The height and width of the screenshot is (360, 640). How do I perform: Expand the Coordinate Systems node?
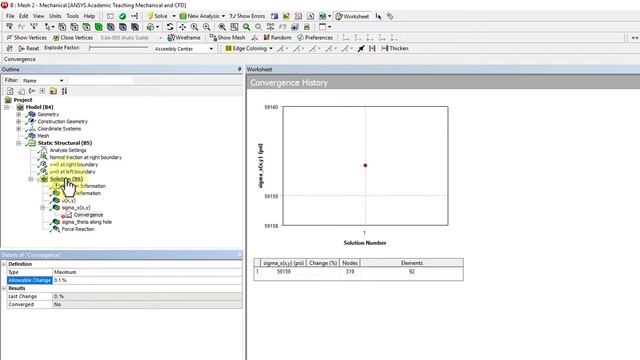(18, 129)
